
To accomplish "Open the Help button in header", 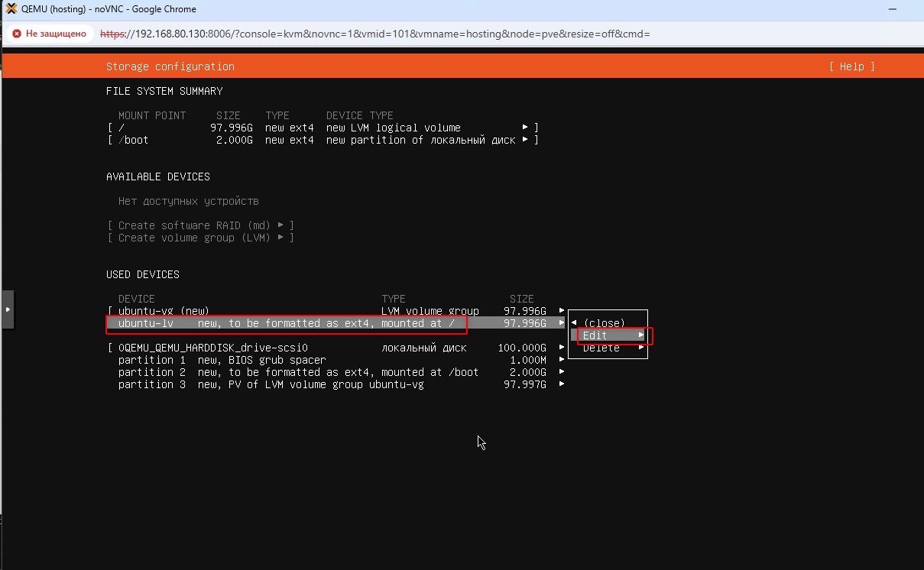I will pos(851,66).
